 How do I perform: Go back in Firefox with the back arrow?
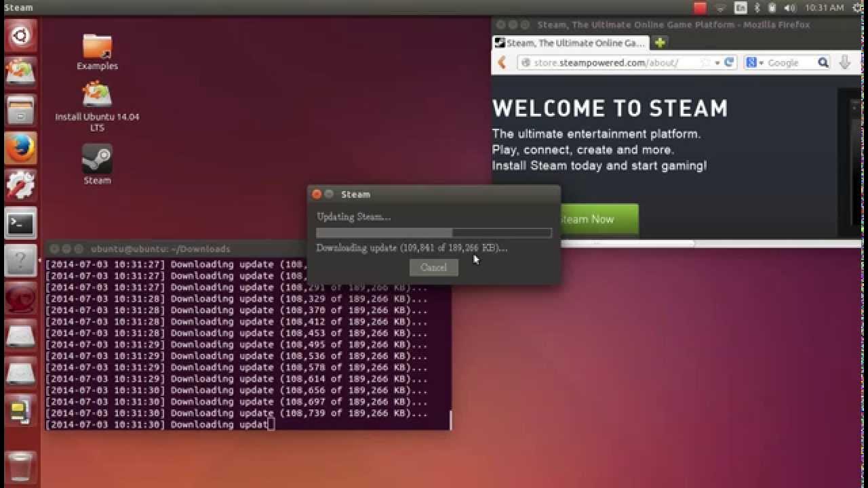point(502,62)
